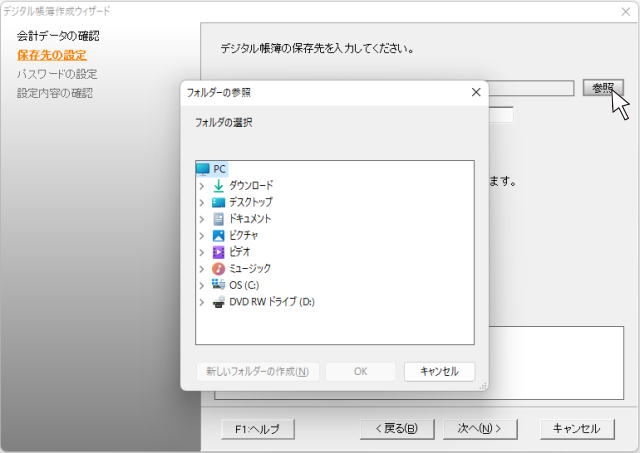Click キャンセル in the フォルダーの参照 dialog
This screenshot has height=453, width=640.
(439, 372)
